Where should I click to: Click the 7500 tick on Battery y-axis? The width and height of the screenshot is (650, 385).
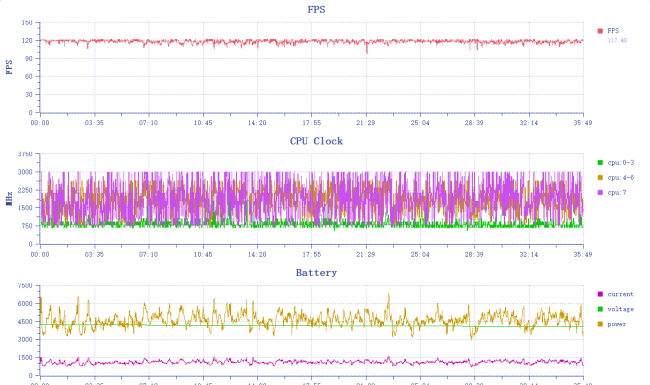point(25,286)
